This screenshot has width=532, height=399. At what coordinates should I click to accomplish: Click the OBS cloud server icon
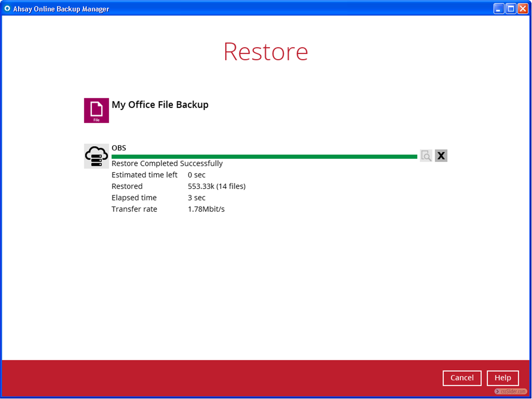pyautogui.click(x=96, y=156)
